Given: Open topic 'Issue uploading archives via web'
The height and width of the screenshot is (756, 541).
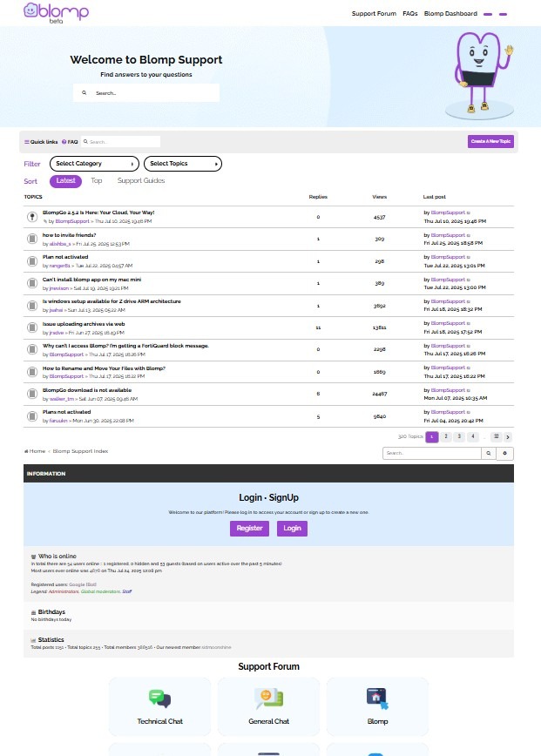Looking at the screenshot, I should tap(84, 323).
